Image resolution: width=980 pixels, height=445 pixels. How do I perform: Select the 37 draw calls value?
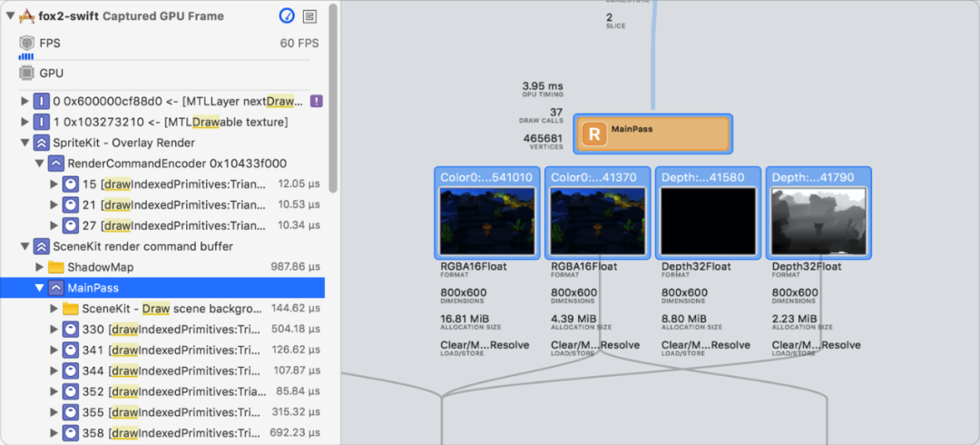(x=556, y=112)
